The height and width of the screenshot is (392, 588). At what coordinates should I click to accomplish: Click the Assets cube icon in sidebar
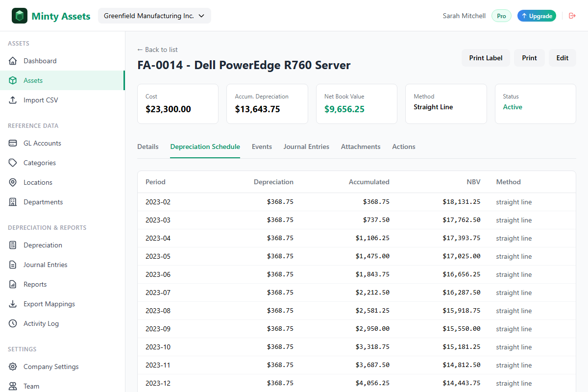pyautogui.click(x=13, y=80)
